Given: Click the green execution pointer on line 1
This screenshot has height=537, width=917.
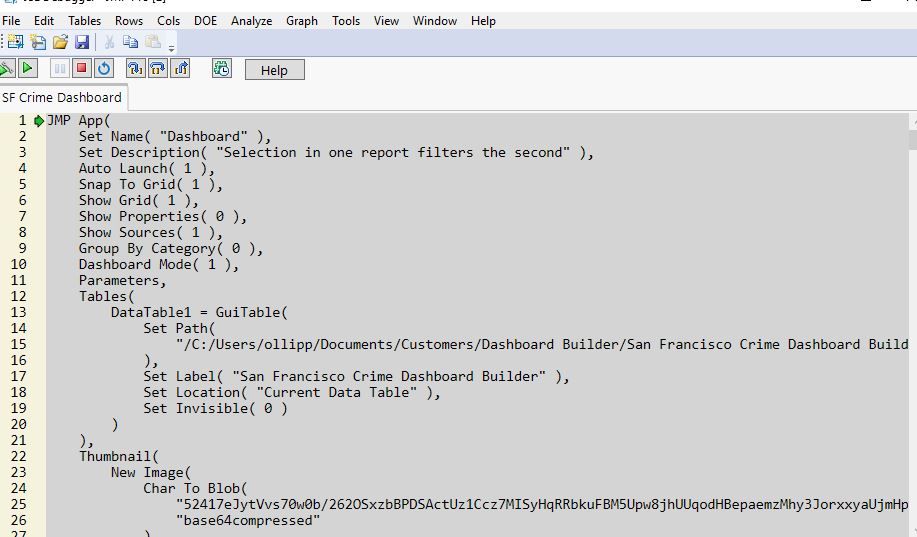Looking at the screenshot, I should (x=39, y=121).
